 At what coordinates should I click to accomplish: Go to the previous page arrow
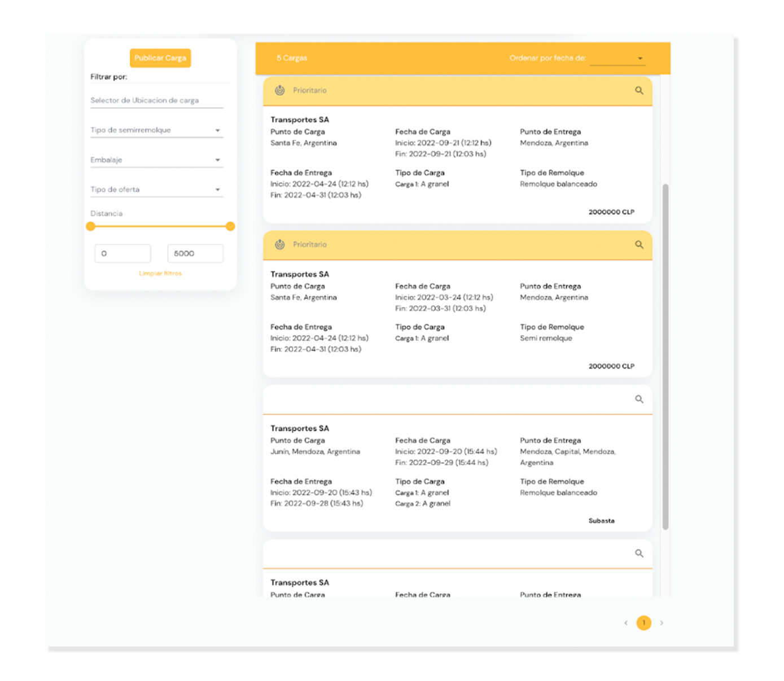(626, 623)
